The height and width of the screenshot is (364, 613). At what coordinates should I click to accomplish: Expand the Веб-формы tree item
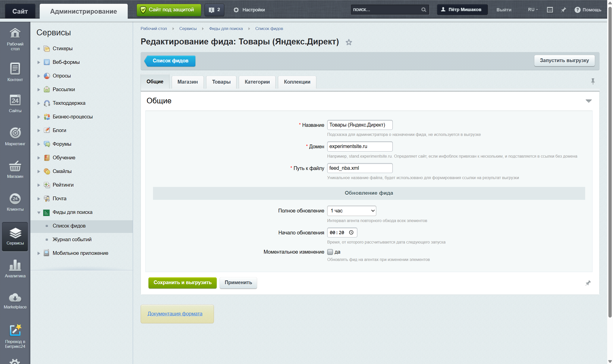click(x=39, y=62)
